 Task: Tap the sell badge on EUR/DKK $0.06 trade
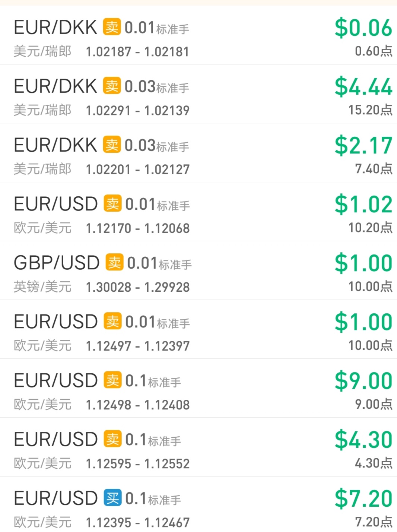click(112, 27)
